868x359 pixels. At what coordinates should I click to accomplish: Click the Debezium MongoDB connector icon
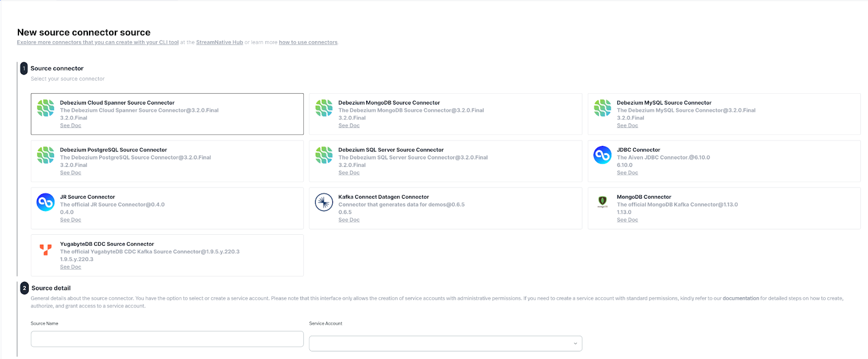(x=324, y=108)
